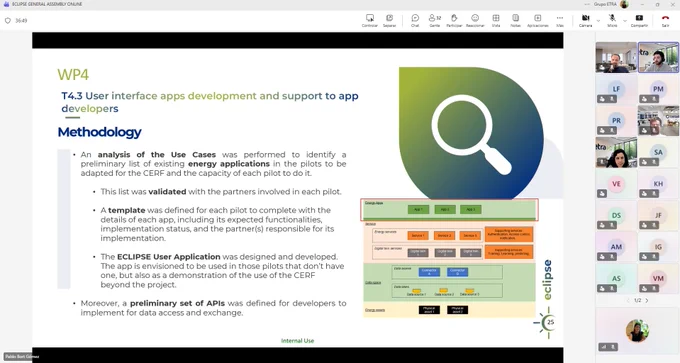Change layout via the Vista icon
This screenshot has width=680, height=363.
coord(496,20)
